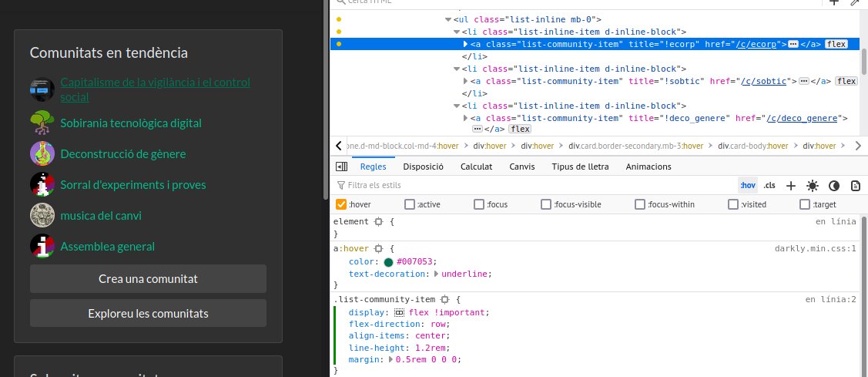The image size is (868, 377).
Task: Open the flexbox editor icon beside display flex
Action: [399, 313]
